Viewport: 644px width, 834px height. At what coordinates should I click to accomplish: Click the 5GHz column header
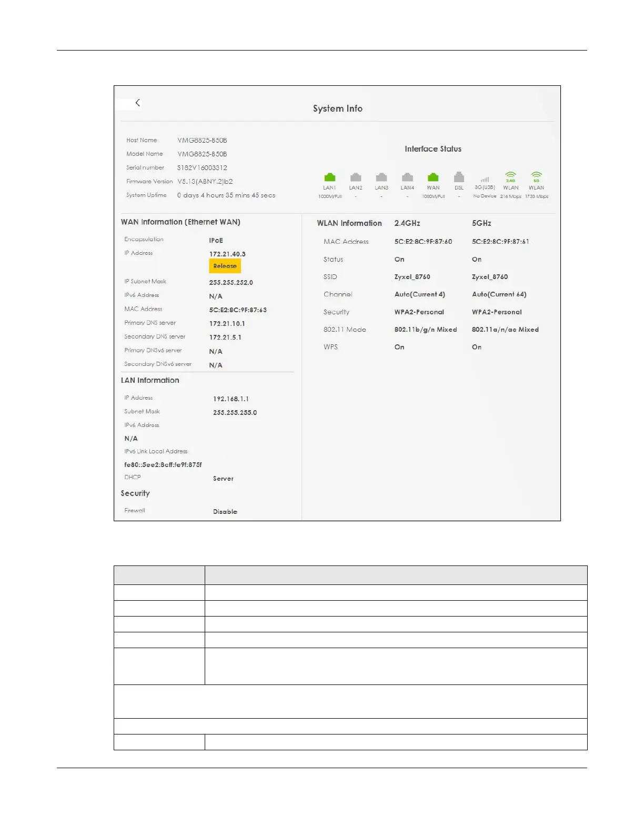pyautogui.click(x=481, y=223)
